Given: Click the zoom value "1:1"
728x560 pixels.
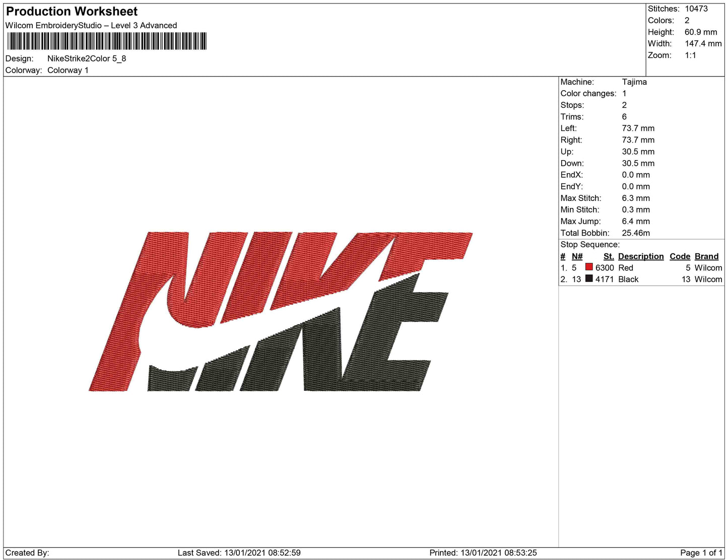Looking at the screenshot, I should [x=690, y=55].
